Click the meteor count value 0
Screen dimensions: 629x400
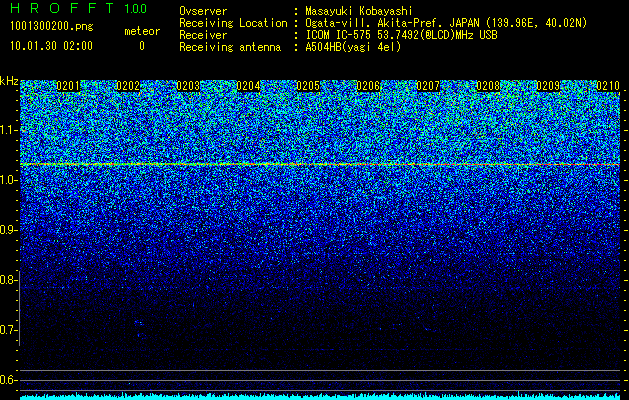142,46
